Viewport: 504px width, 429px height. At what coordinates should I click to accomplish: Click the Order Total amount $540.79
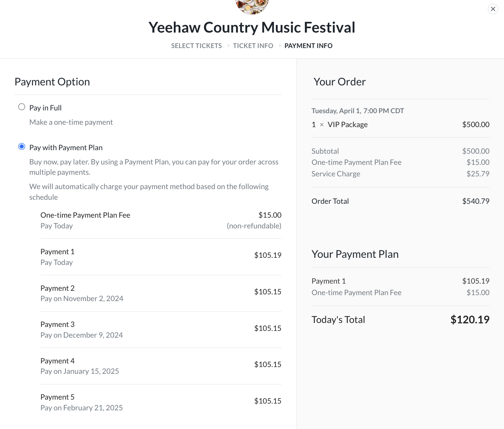(x=476, y=201)
